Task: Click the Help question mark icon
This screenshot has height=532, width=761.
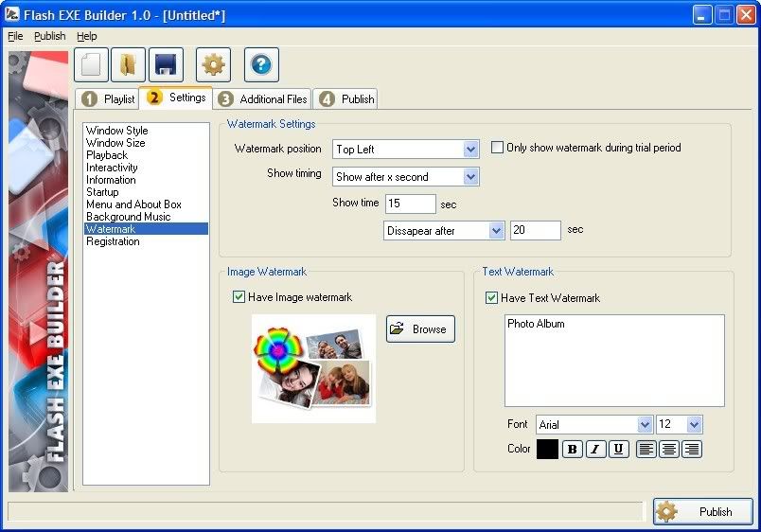Action: point(261,65)
